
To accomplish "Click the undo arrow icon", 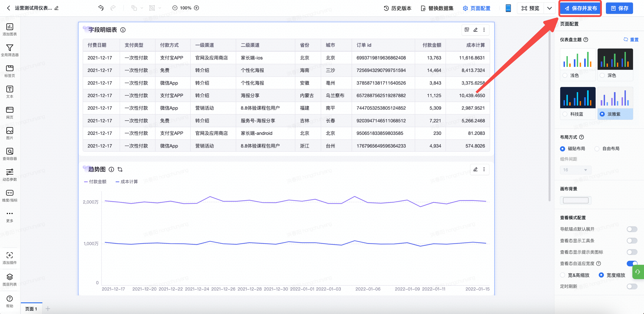I will (101, 8).
